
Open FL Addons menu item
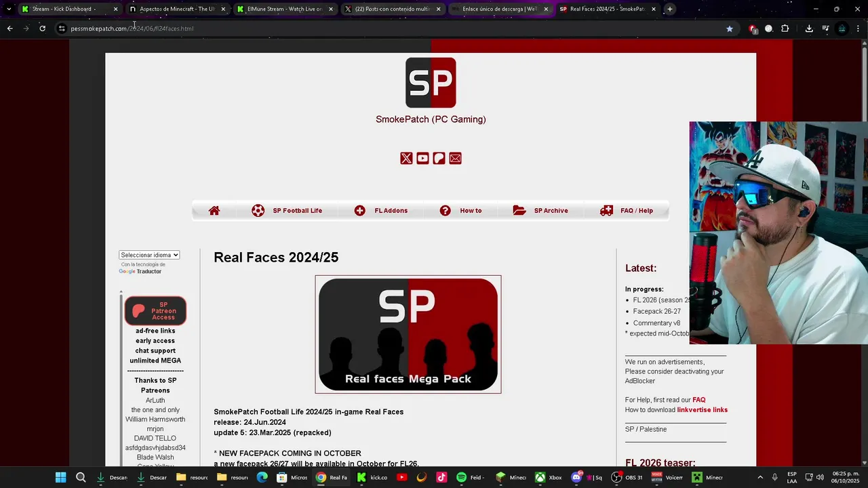(381, 211)
